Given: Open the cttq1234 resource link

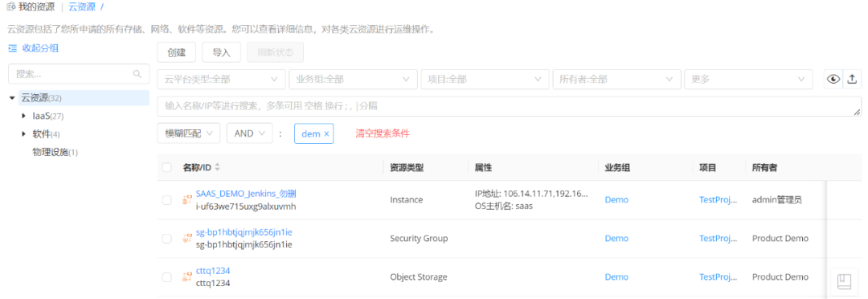Looking at the screenshot, I should tap(213, 271).
